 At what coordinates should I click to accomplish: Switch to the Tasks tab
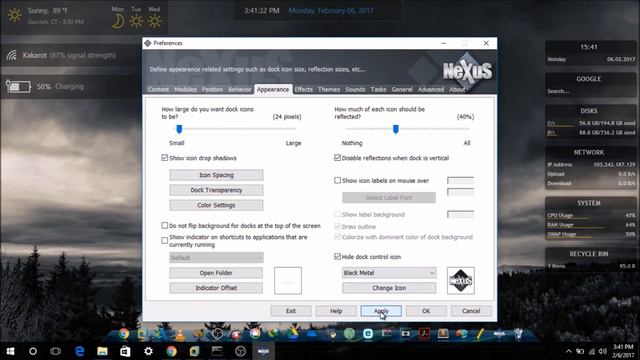click(x=378, y=89)
